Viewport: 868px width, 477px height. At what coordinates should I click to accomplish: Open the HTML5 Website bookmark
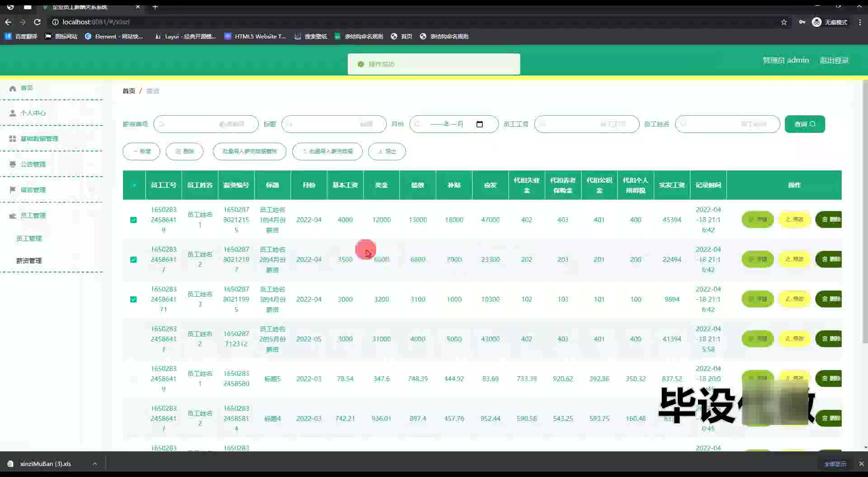pos(255,36)
